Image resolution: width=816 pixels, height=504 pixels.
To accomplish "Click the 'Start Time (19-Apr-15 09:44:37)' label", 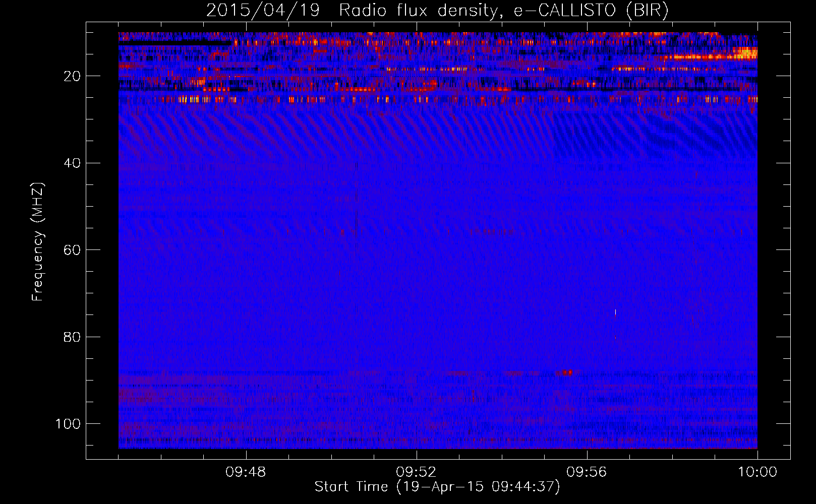I will [437, 487].
